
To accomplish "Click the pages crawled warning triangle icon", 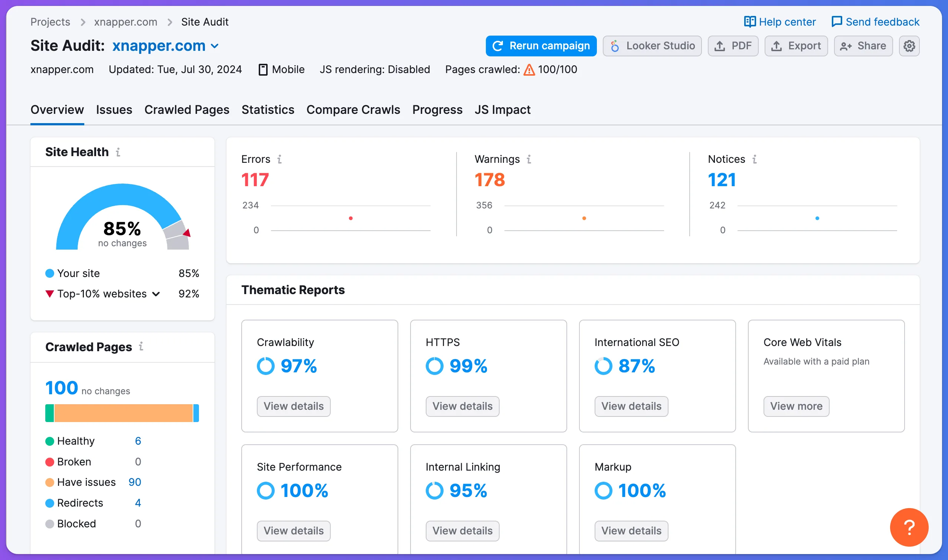I will tap(529, 70).
